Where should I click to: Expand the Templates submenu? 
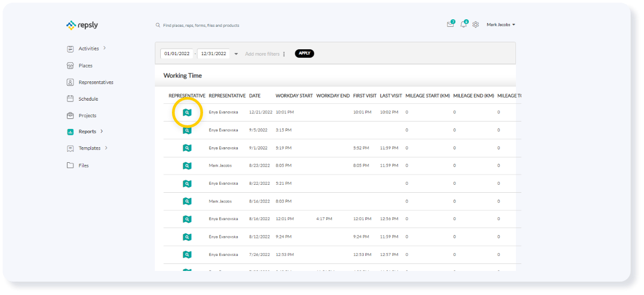(x=106, y=148)
